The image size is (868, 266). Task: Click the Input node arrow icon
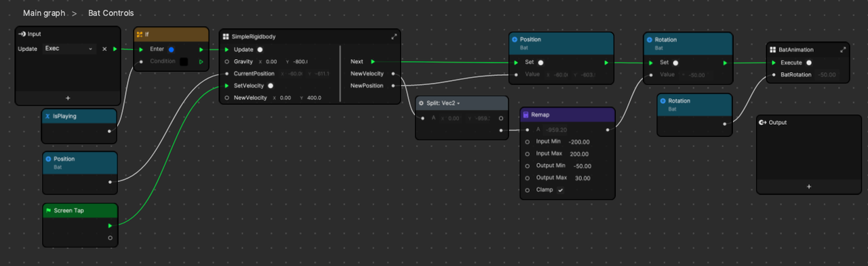click(x=22, y=33)
